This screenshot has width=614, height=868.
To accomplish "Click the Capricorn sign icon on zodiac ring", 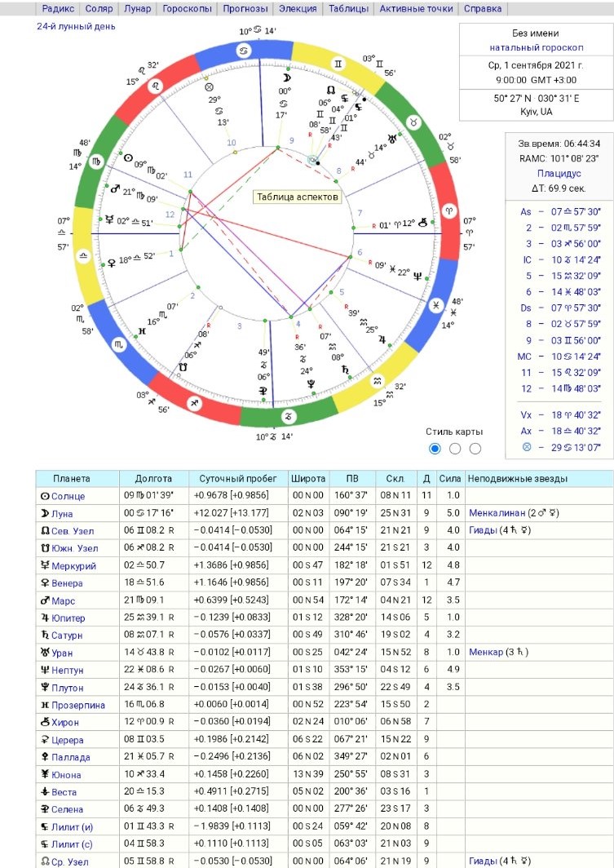I will (x=288, y=416).
